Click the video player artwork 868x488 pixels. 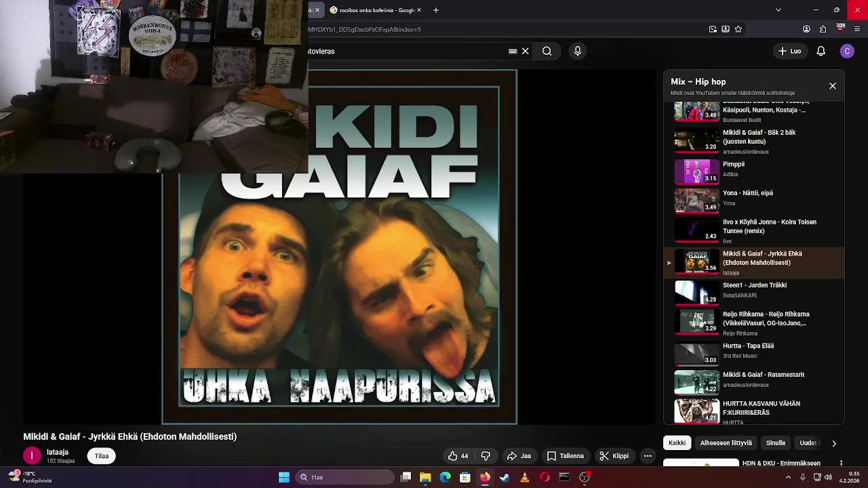pyautogui.click(x=339, y=247)
